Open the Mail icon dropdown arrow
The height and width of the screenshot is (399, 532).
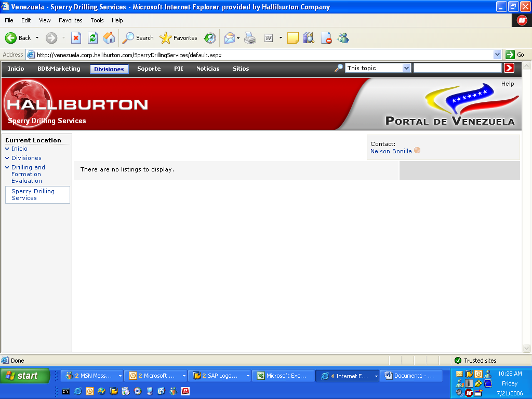pyautogui.click(x=238, y=38)
